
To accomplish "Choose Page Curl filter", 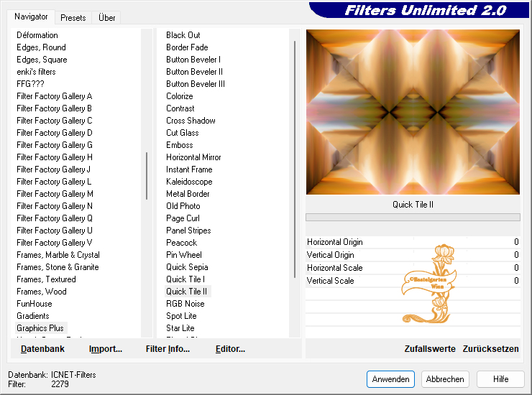I will click(x=183, y=218).
